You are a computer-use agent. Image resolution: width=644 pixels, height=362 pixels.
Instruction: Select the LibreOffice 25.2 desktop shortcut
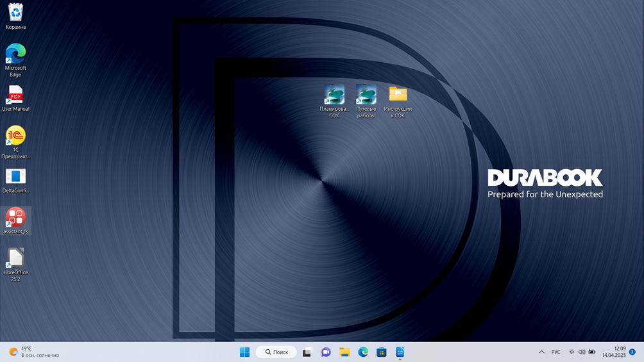coord(15,265)
